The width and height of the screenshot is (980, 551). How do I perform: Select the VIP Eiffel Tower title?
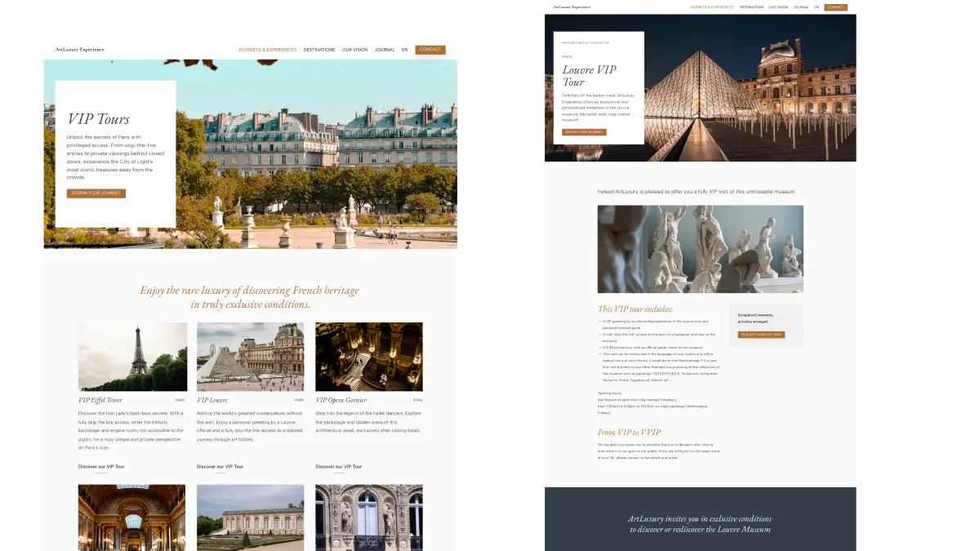pos(100,400)
